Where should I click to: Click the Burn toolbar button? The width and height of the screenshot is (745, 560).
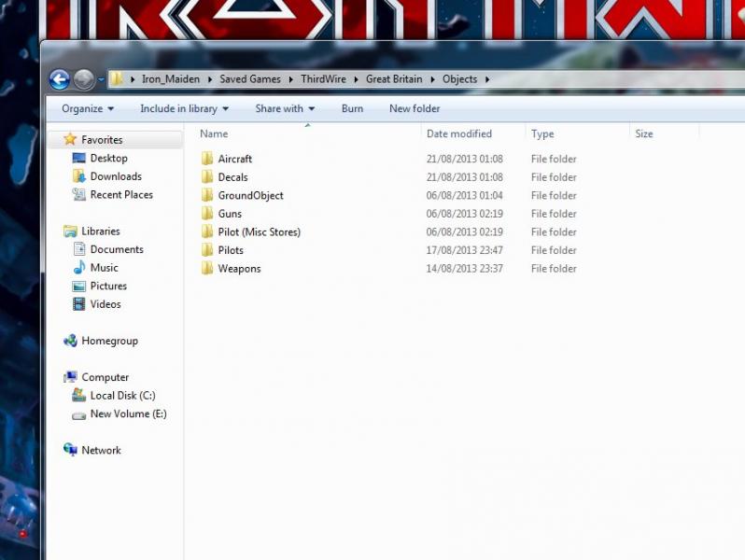point(352,109)
